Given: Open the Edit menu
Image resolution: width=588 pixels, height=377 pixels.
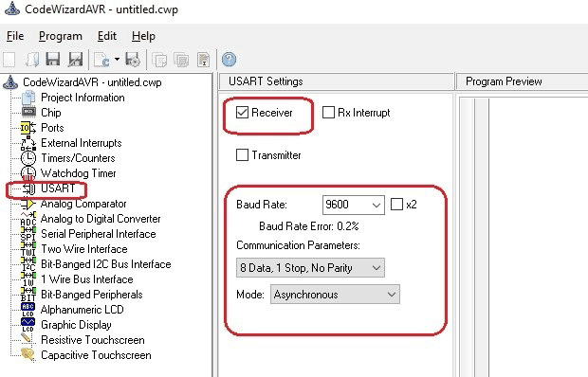Looking at the screenshot, I should 107,36.
